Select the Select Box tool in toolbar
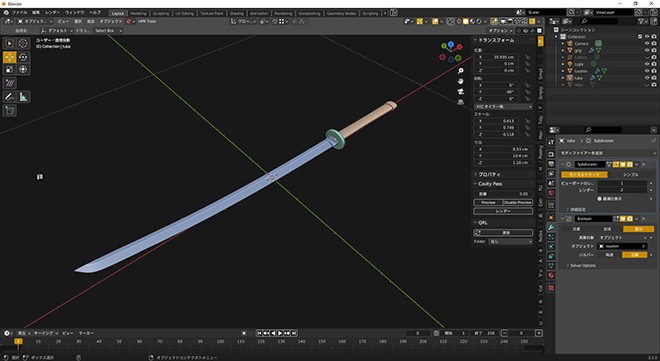Screen dimensions: 660x361 click(9, 43)
